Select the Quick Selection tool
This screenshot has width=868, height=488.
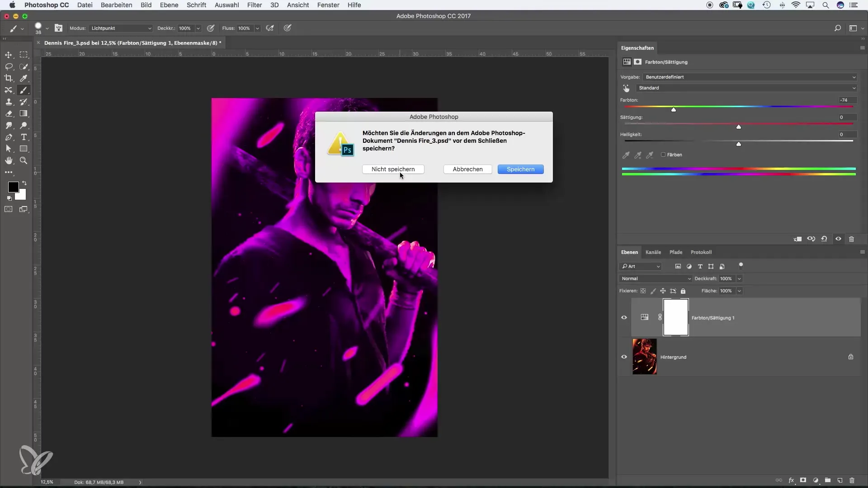click(x=24, y=66)
